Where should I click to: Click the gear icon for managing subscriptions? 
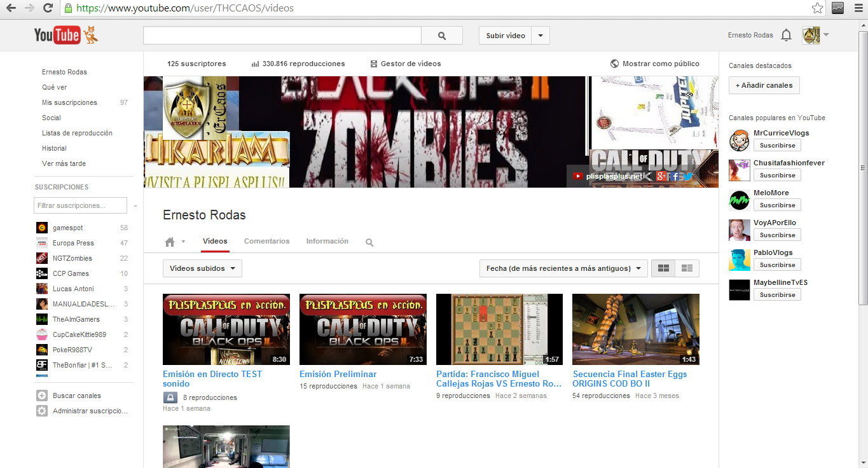tap(42, 411)
